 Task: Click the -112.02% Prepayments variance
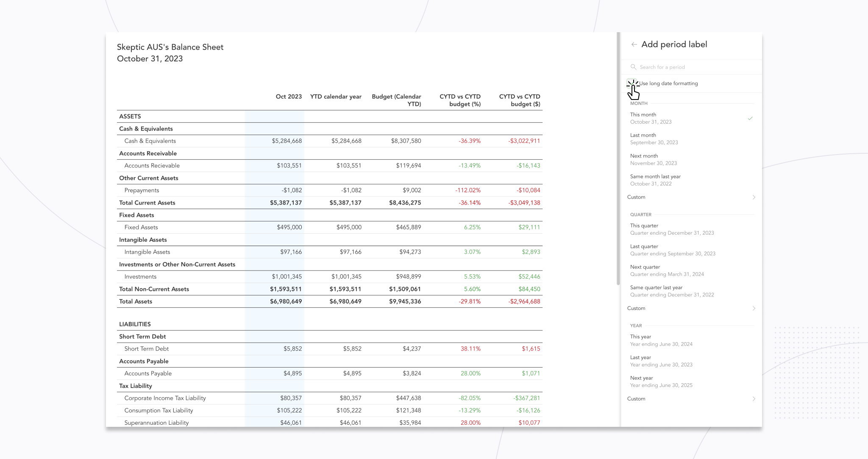[x=468, y=191]
